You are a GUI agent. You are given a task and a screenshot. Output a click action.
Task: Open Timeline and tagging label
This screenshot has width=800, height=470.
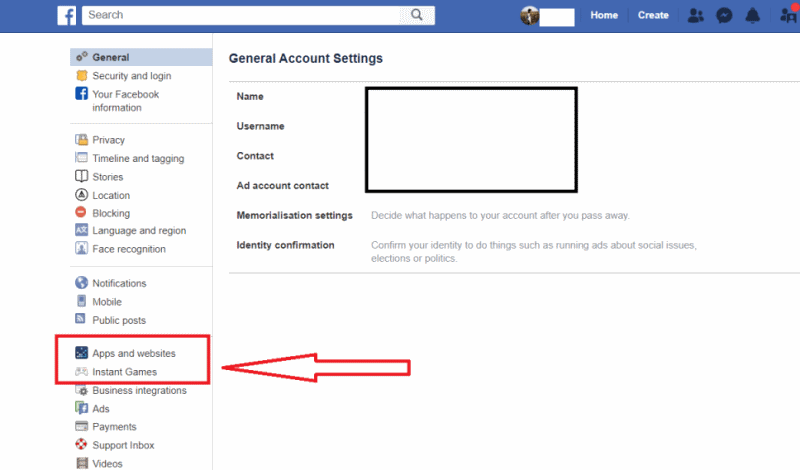pyautogui.click(x=138, y=159)
